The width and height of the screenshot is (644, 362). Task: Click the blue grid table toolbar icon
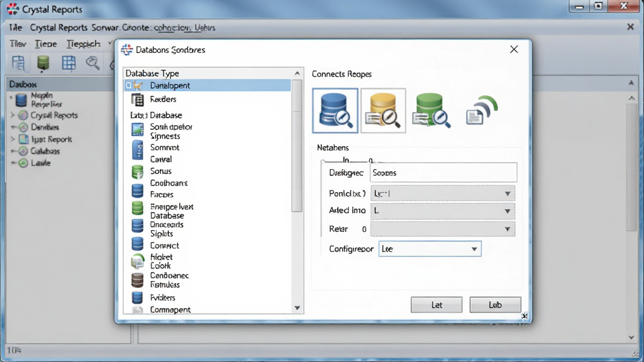click(69, 63)
